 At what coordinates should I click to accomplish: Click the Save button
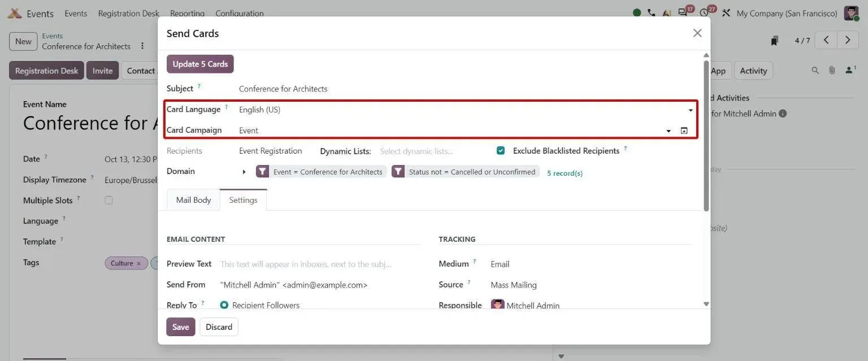181,327
